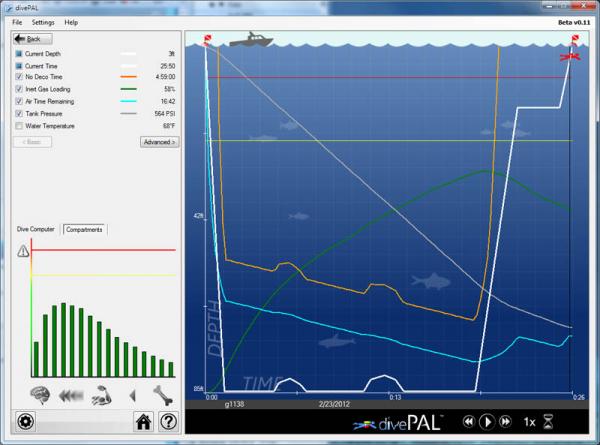The width and height of the screenshot is (600, 445).
Task: Click the 4:59:00 no deco value
Action: coord(165,77)
